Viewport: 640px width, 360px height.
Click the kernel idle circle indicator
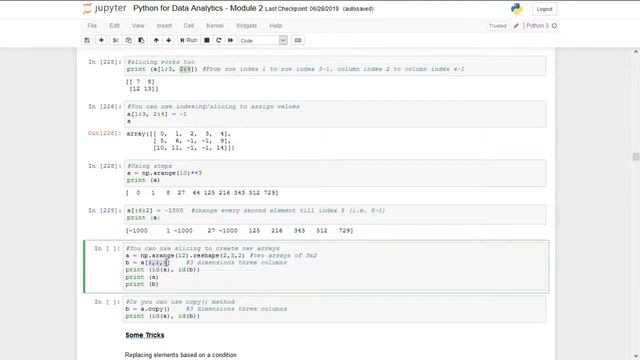click(x=554, y=26)
